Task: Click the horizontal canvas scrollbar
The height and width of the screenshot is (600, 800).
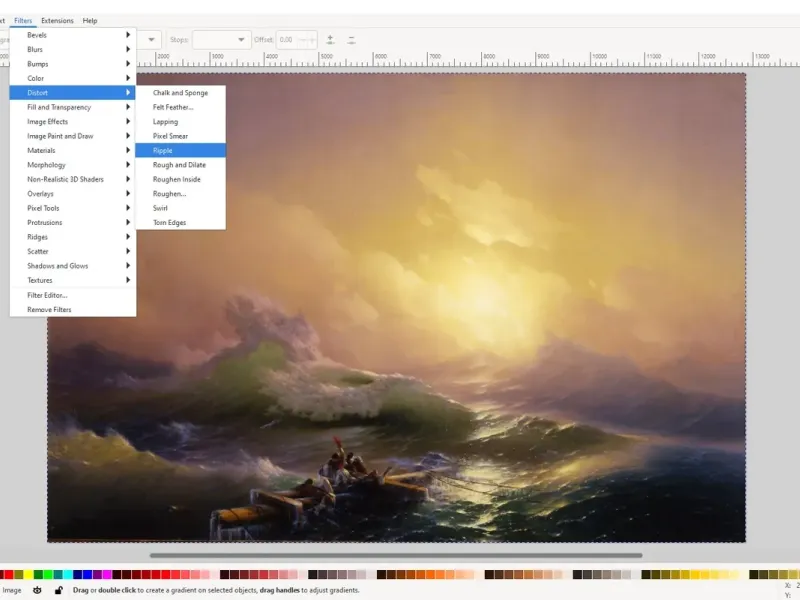Action: pyautogui.click(x=396, y=556)
